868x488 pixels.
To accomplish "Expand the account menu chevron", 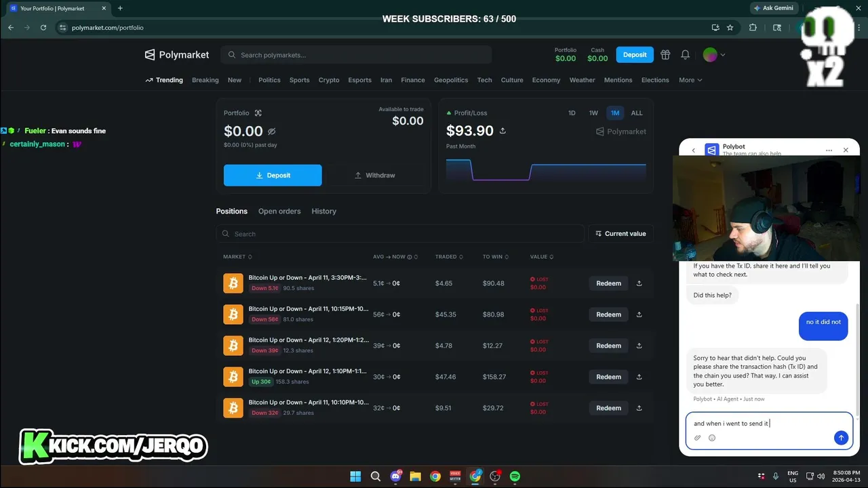I will click(722, 55).
